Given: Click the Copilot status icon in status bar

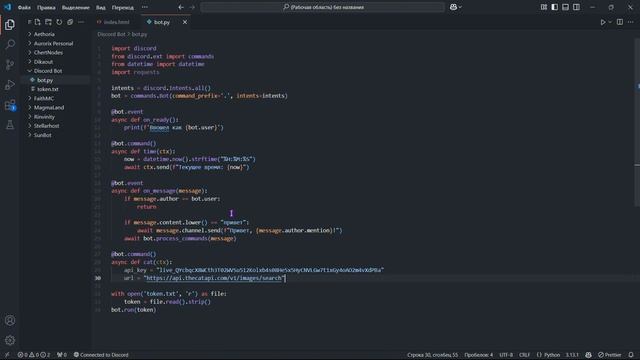Looking at the screenshot, I should [588, 355].
